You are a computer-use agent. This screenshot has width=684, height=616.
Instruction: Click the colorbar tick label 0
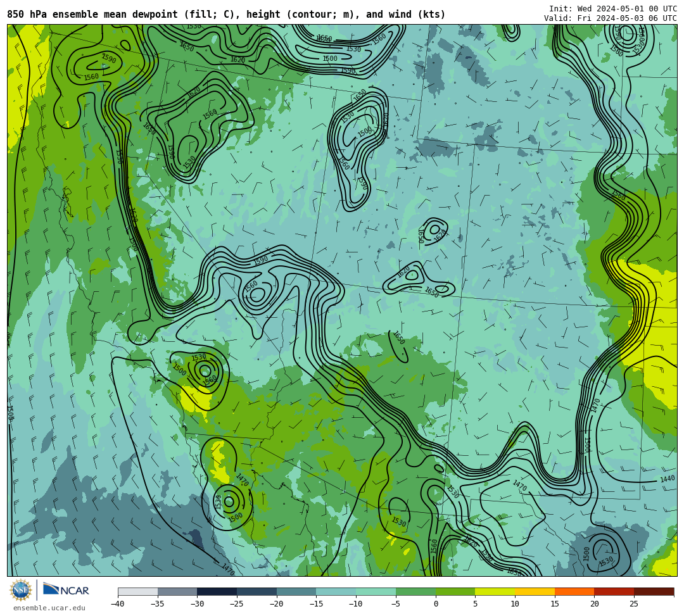436,604
